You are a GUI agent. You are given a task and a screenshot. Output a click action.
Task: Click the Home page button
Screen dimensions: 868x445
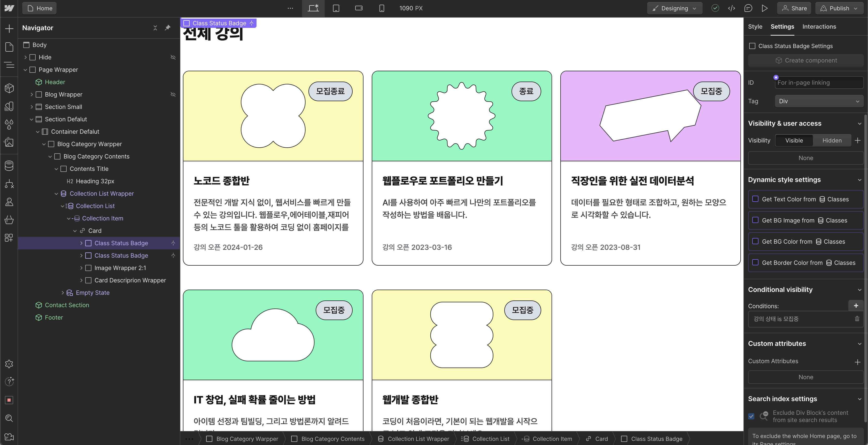pos(40,8)
